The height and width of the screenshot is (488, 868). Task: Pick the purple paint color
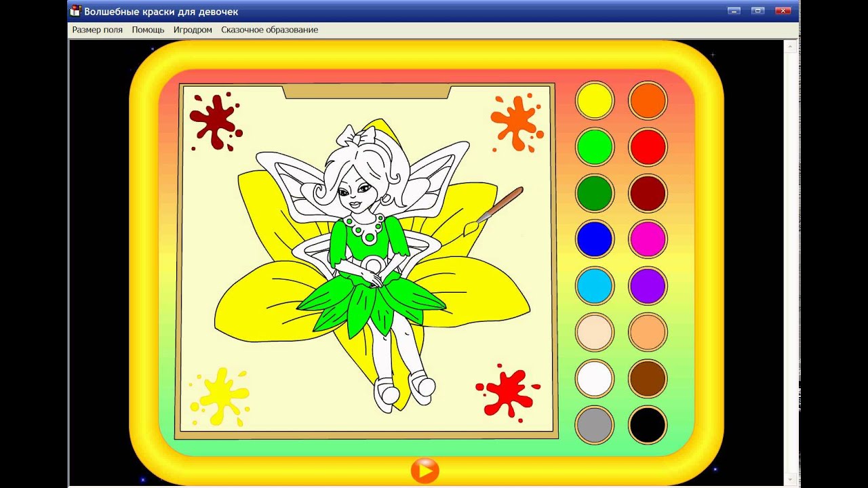[x=648, y=286]
